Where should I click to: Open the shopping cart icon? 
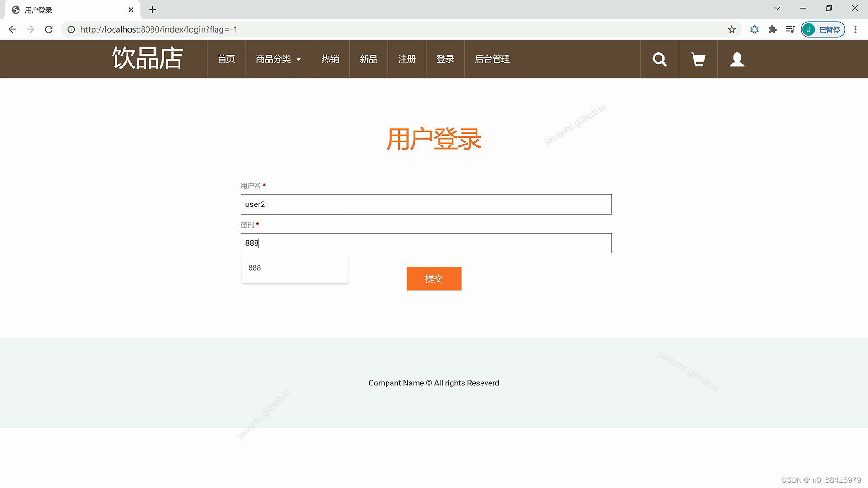[698, 59]
